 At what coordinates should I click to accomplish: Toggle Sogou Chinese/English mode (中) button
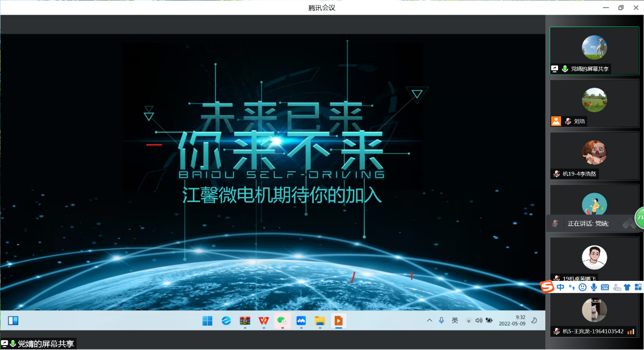click(x=561, y=287)
